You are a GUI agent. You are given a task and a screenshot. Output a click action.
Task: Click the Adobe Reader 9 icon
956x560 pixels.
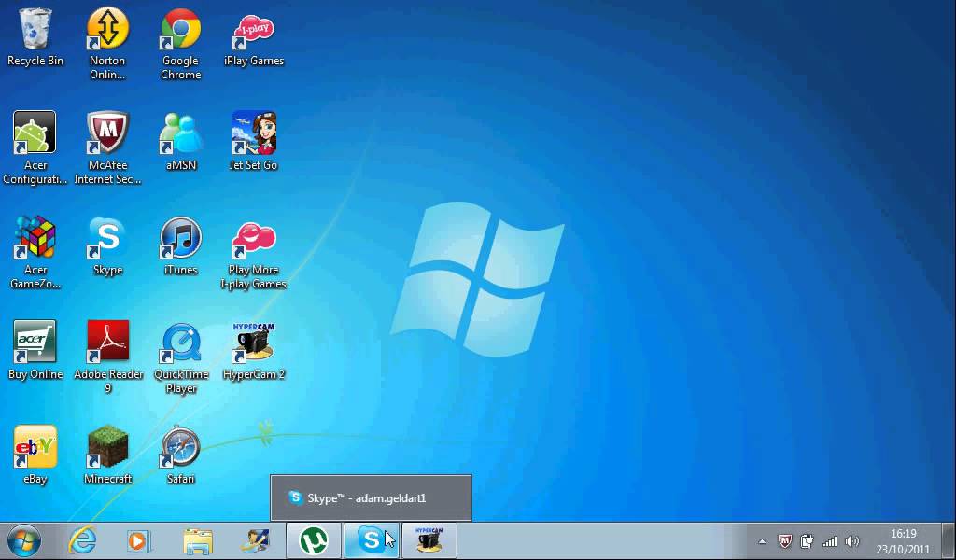pyautogui.click(x=107, y=357)
